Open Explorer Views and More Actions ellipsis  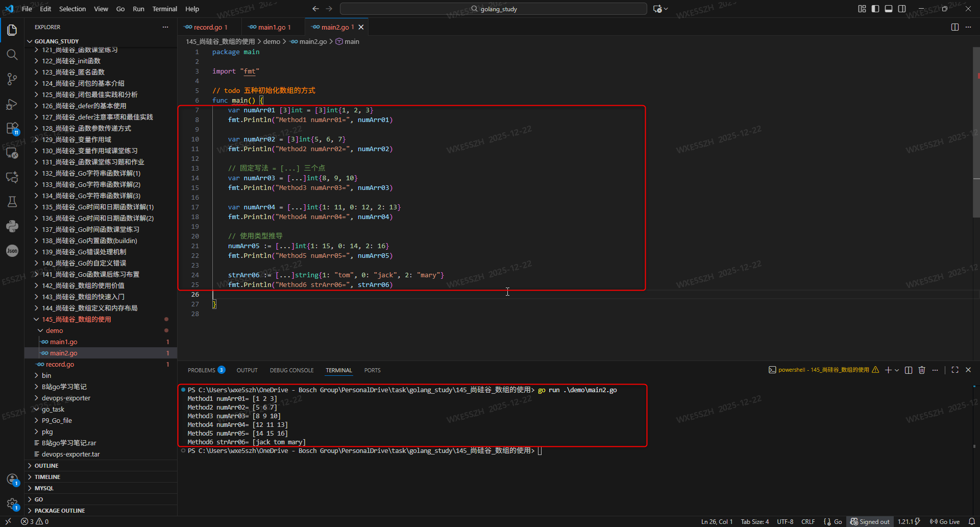165,27
